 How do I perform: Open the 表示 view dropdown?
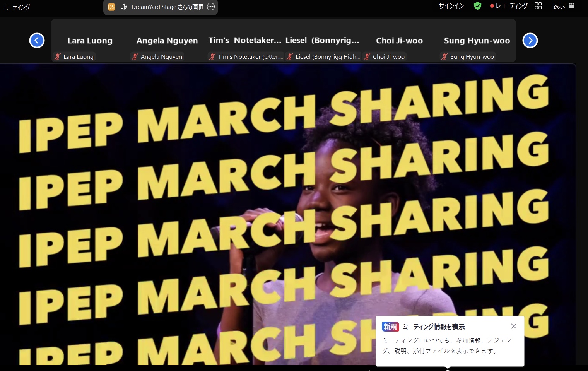pyautogui.click(x=563, y=6)
